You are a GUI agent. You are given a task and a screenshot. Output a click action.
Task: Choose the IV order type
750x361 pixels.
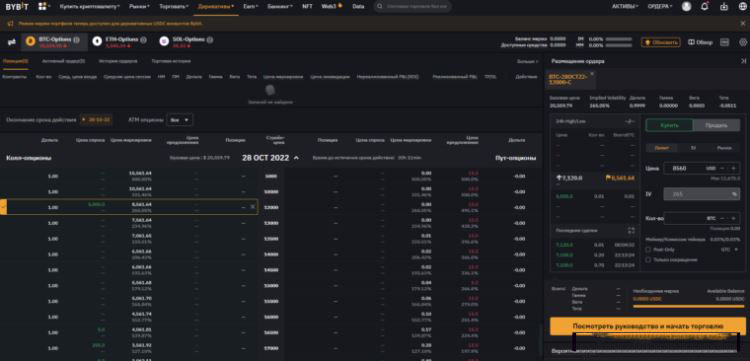coord(693,148)
